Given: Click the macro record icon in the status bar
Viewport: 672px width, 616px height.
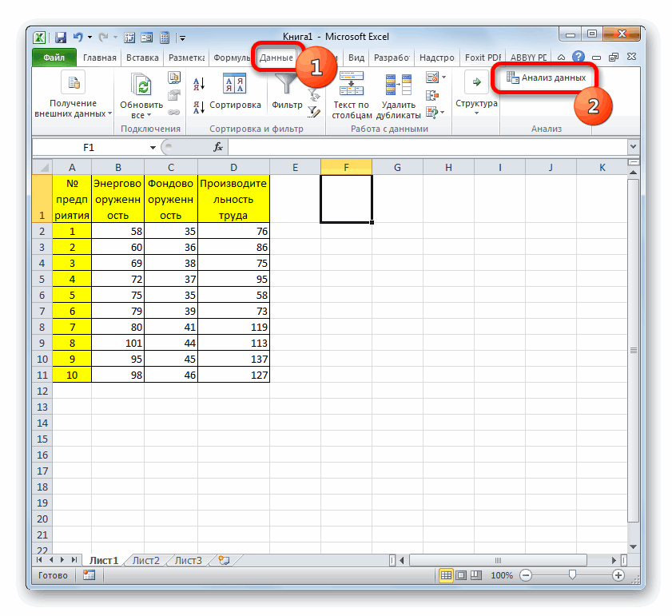Looking at the screenshot, I should 89,575.
